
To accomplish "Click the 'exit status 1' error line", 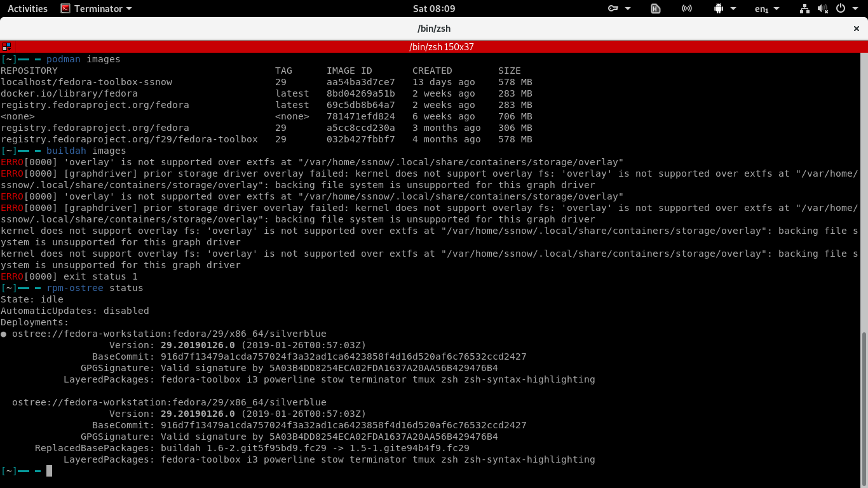I will click(69, 276).
